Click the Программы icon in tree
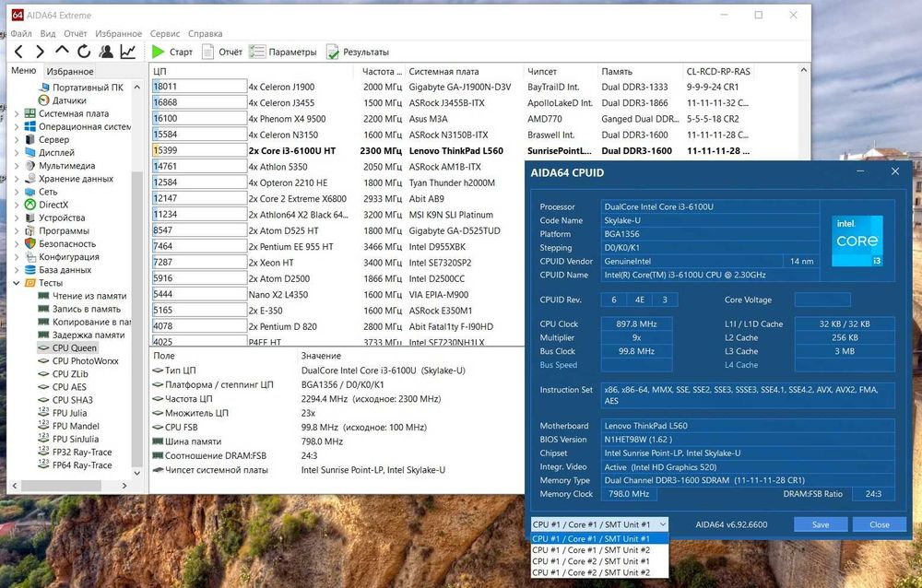Screen dimensions: 922x588 [30, 230]
